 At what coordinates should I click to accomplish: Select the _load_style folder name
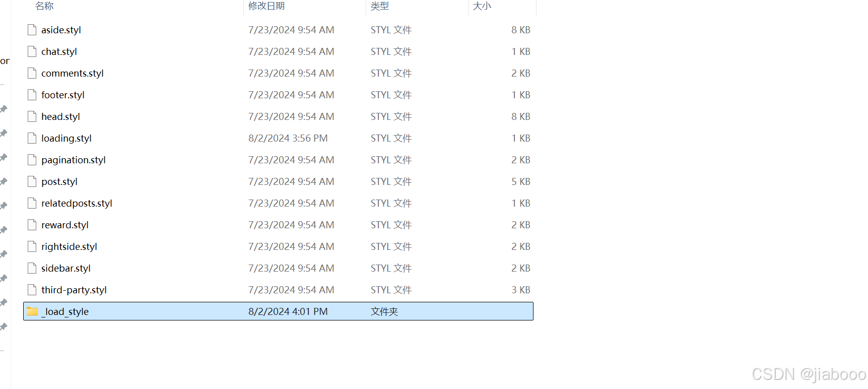[65, 312]
